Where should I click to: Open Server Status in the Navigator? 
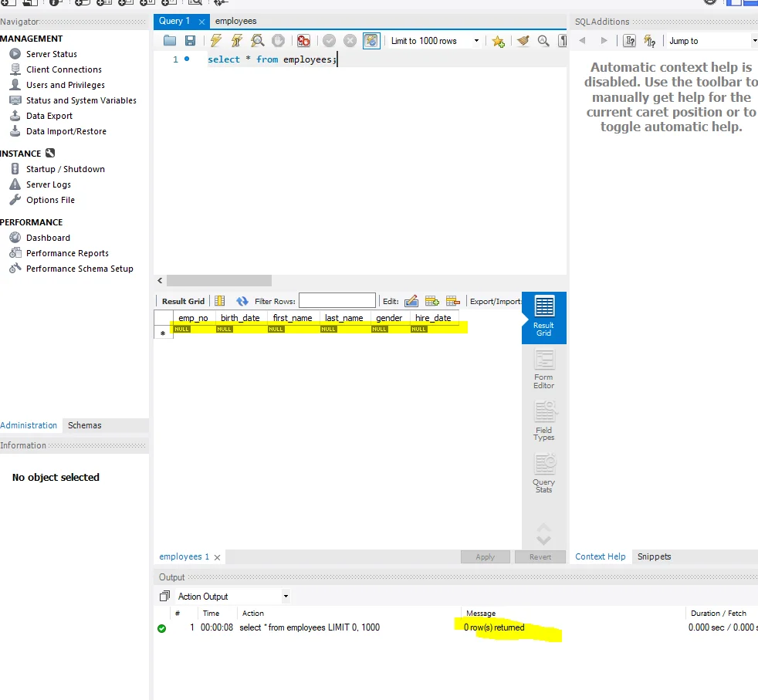(51, 54)
